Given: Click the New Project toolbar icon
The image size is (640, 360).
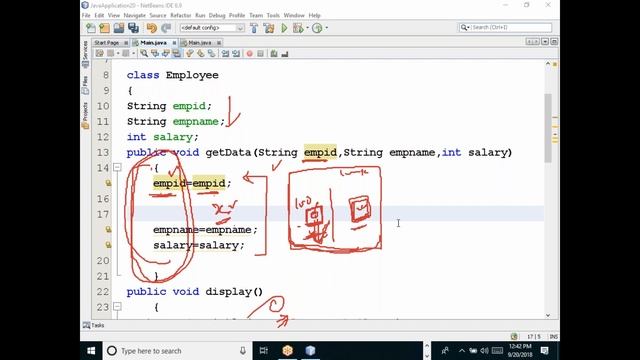Looking at the screenshot, I should [x=104, y=28].
